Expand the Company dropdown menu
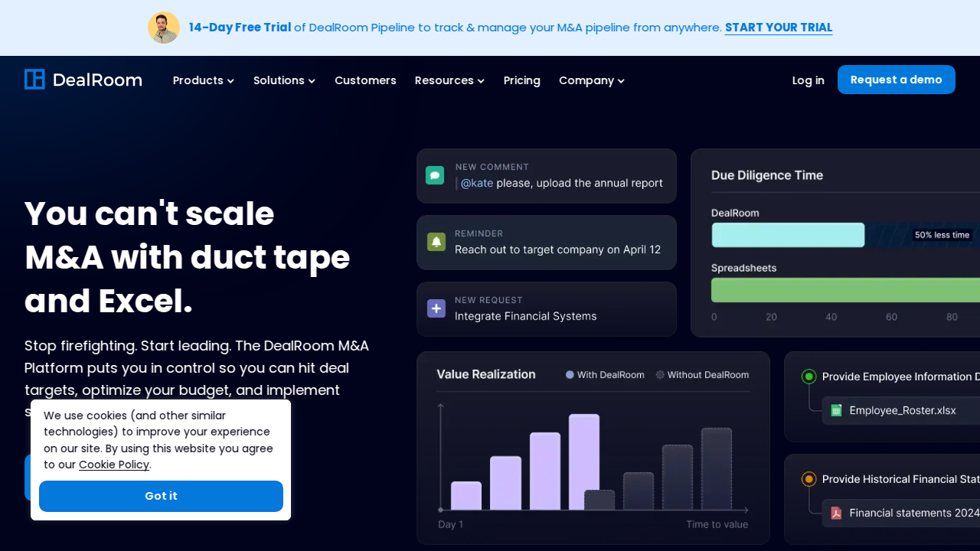Image resolution: width=980 pixels, height=551 pixels. coord(592,80)
